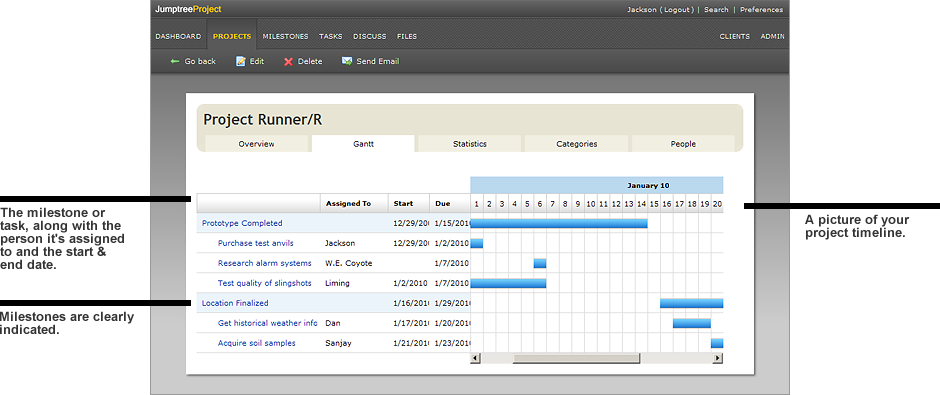Image resolution: width=940 pixels, height=395 pixels.
Task: Click the Test quality of slingshots Gantt bar
Action: tap(508, 283)
